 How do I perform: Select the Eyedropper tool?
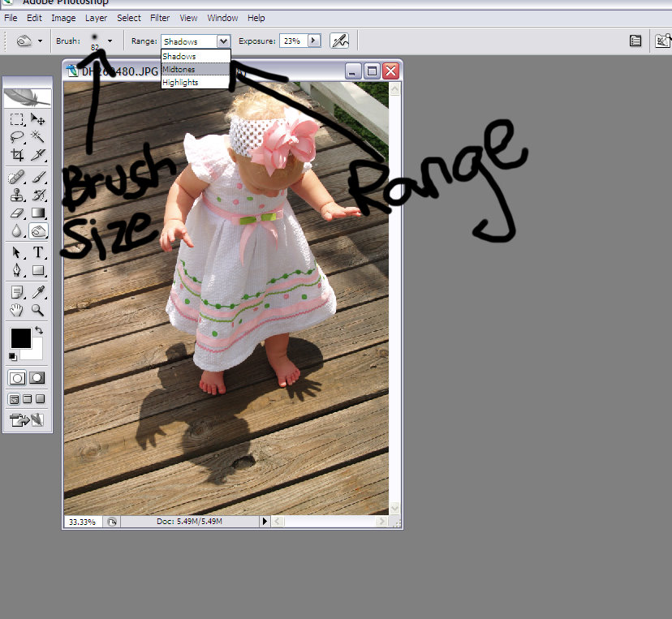pyautogui.click(x=37, y=293)
